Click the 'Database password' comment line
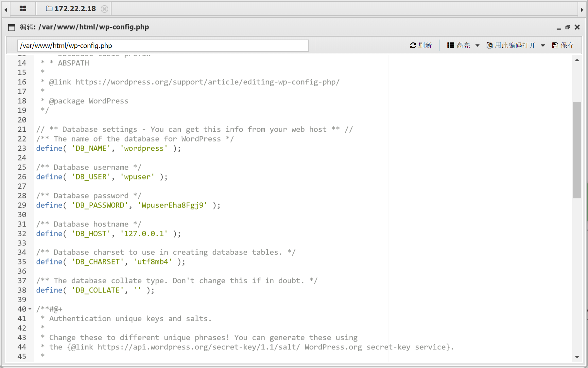Screen dimensions: 588x368 (x=89, y=196)
